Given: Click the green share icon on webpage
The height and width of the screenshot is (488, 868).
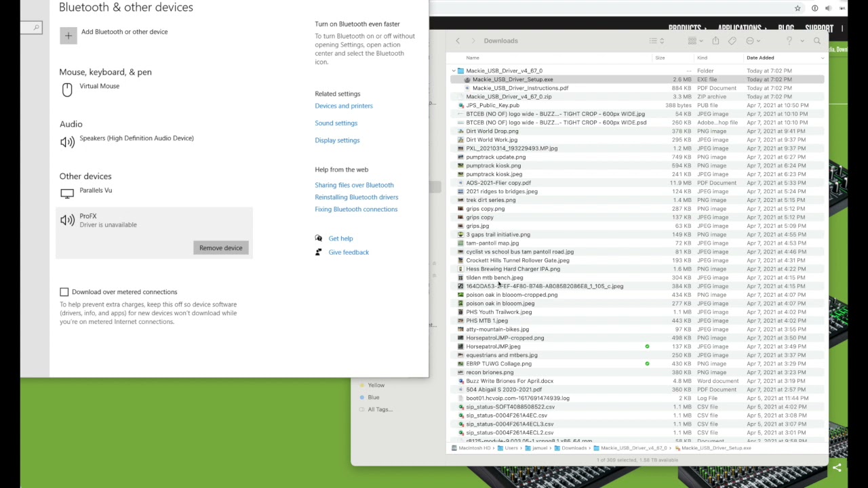Looking at the screenshot, I should pos(837,468).
